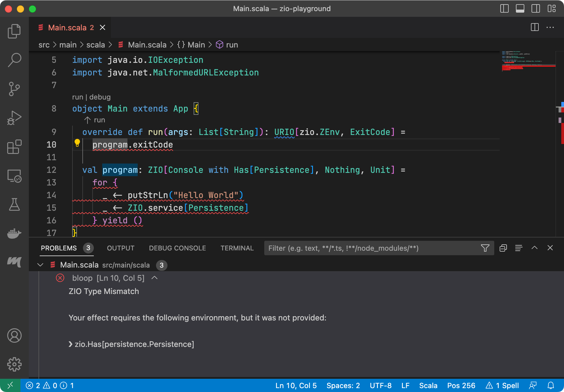
Task: Open the Search view
Action: coord(14,60)
